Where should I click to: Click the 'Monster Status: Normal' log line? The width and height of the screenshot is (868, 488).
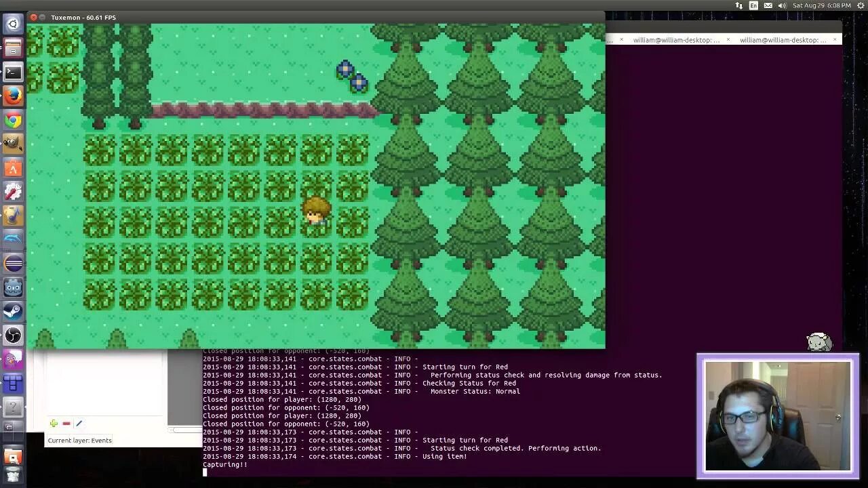tap(361, 392)
